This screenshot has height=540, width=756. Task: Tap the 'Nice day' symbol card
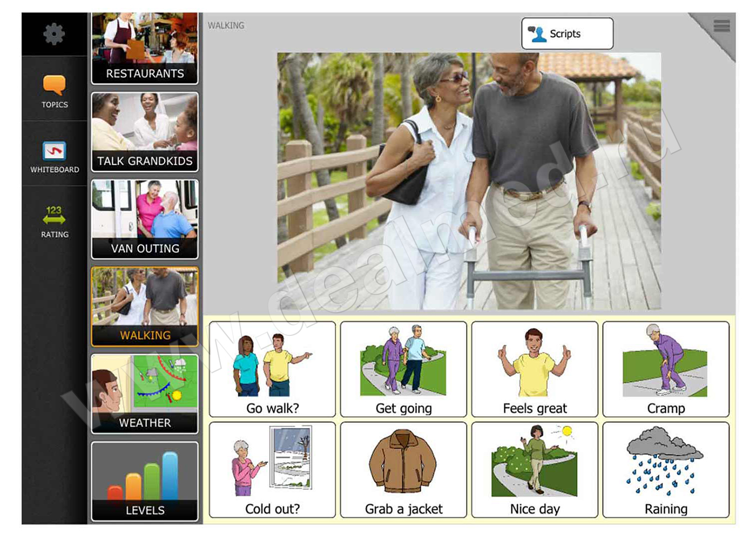click(535, 470)
